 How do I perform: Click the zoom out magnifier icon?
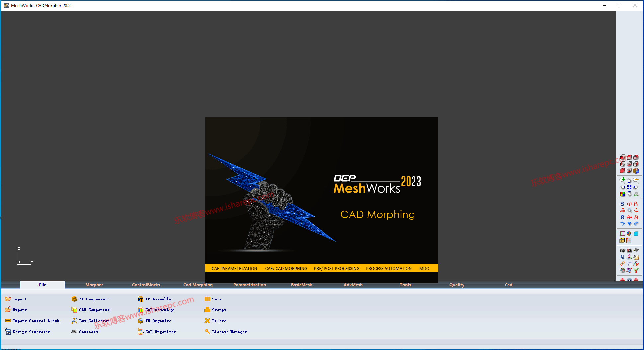click(636, 180)
